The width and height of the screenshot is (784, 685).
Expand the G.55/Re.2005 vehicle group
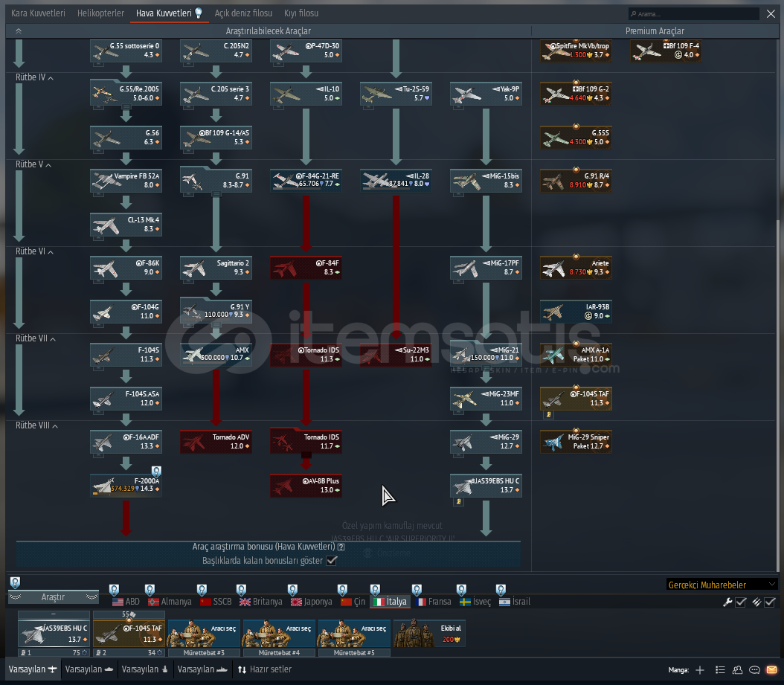coord(126,94)
